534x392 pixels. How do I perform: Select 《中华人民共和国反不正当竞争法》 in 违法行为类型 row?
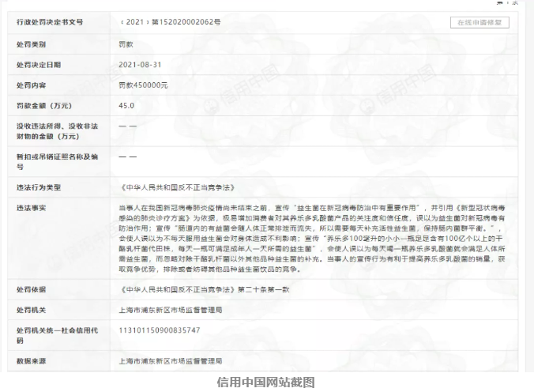click(178, 187)
